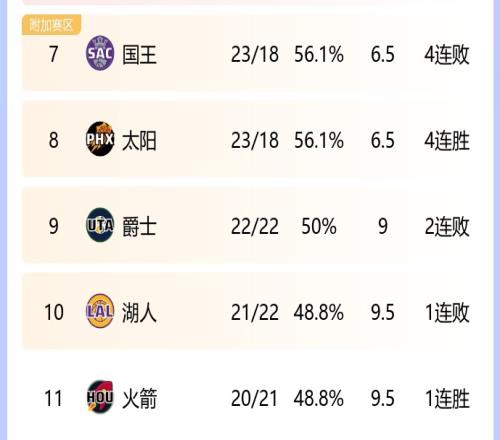Open the 湖人 team name link
The image size is (500, 440).
pos(139,313)
